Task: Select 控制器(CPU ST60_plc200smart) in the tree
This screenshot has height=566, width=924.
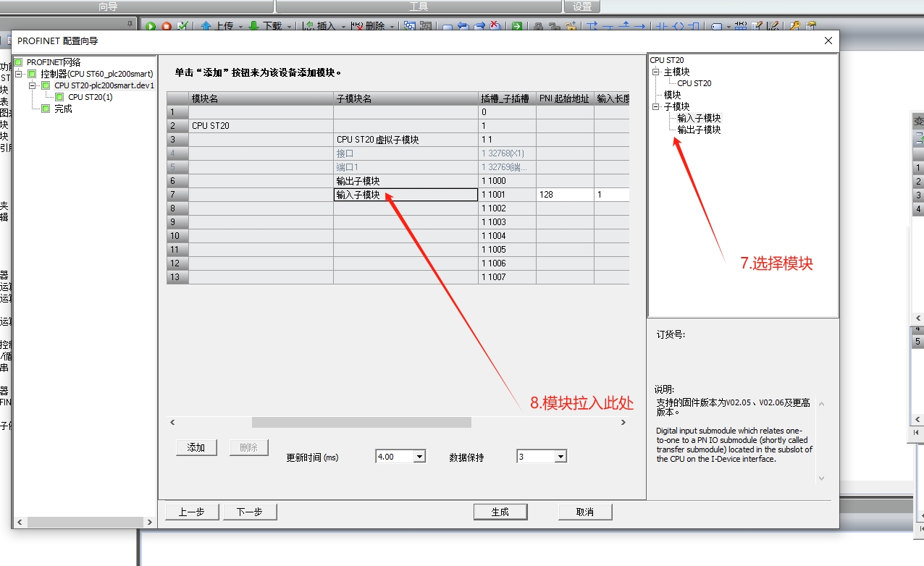Action: click(x=97, y=74)
